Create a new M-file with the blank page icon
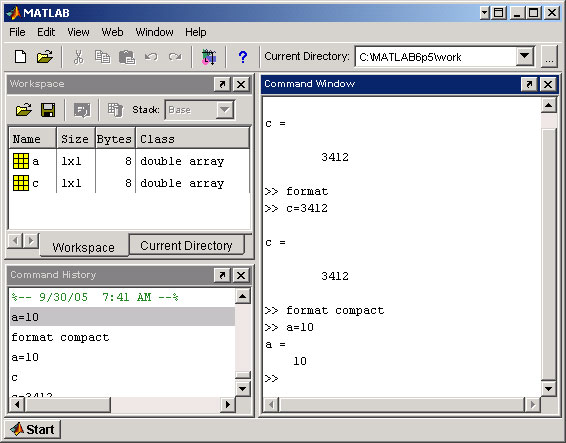The image size is (566, 443). [x=20, y=57]
